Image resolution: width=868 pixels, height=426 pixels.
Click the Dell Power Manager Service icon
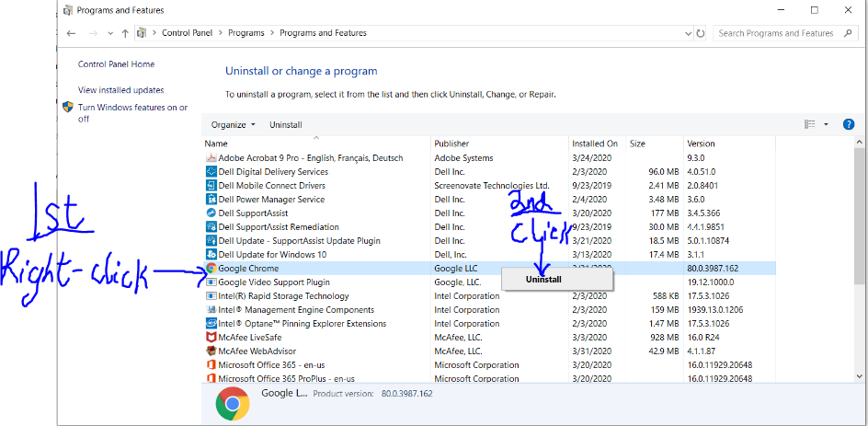pos(211,200)
